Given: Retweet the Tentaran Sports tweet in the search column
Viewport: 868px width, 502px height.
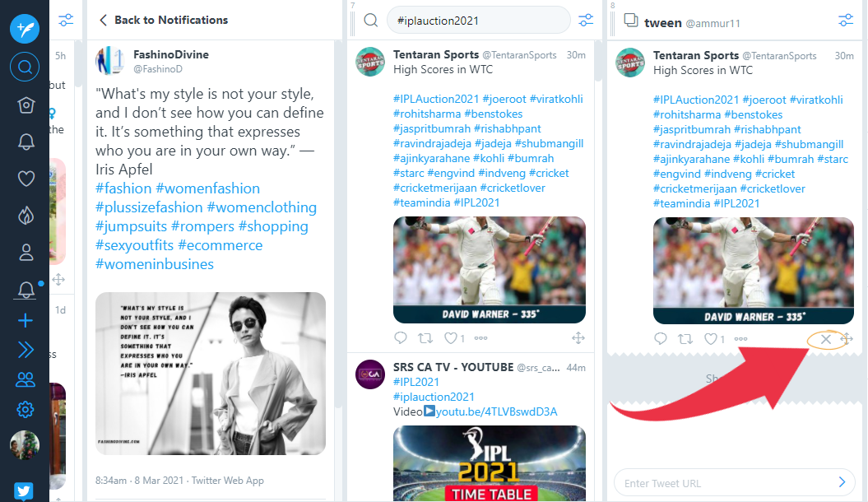Looking at the screenshot, I should pyautogui.click(x=425, y=337).
